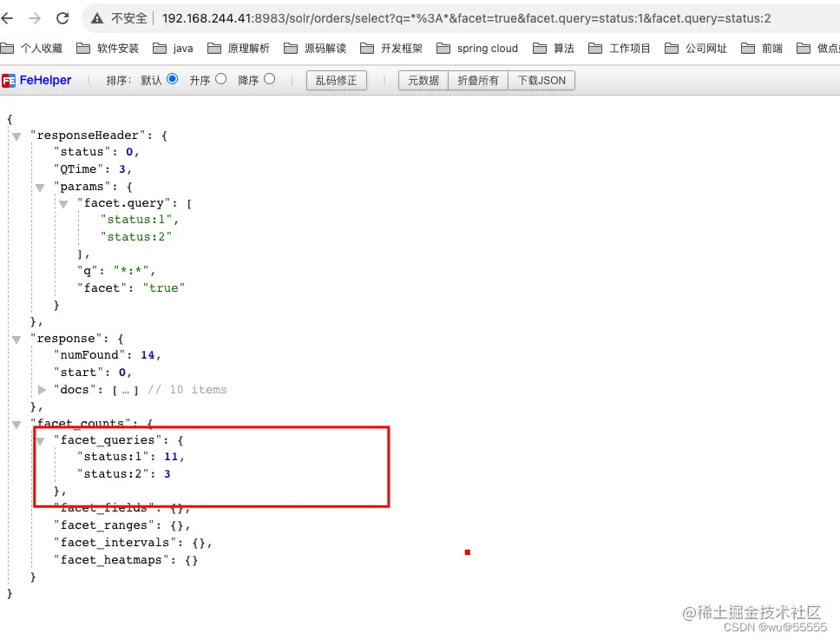Click the address bar URL

click(466, 18)
